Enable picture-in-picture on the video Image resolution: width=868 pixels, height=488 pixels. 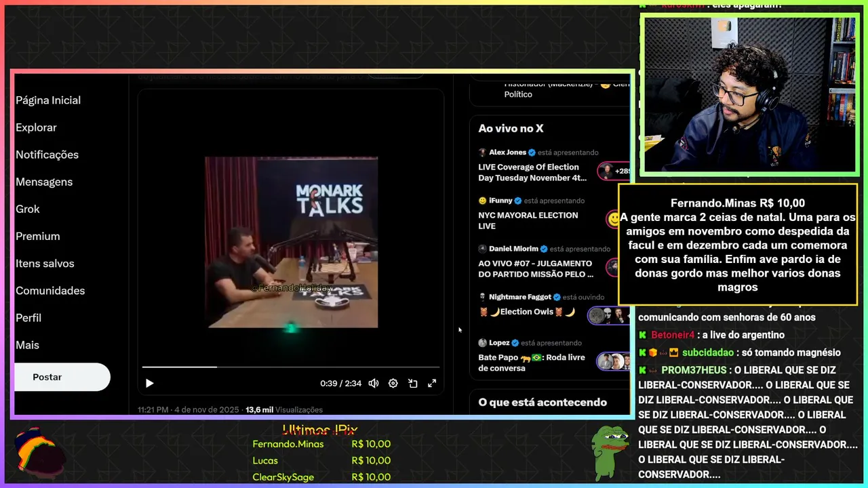[x=412, y=383]
